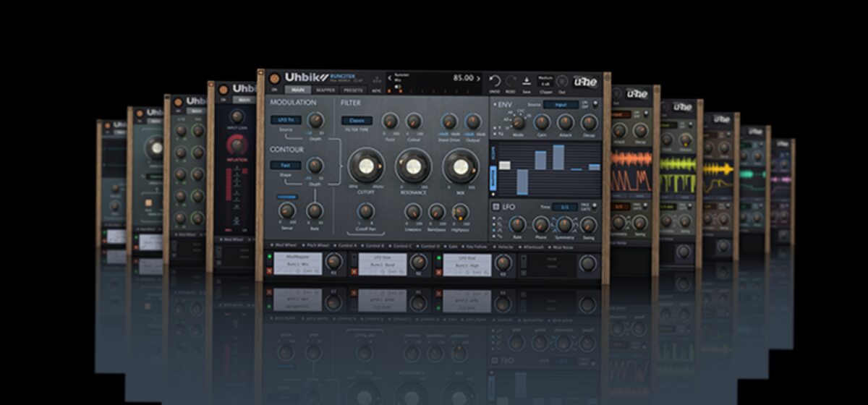The height and width of the screenshot is (405, 868).
Task: Switch to the MAPPER tab
Action: [x=325, y=90]
